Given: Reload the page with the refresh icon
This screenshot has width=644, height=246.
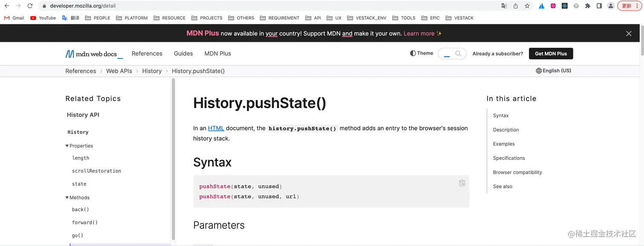Looking at the screenshot, I should (x=29, y=6).
